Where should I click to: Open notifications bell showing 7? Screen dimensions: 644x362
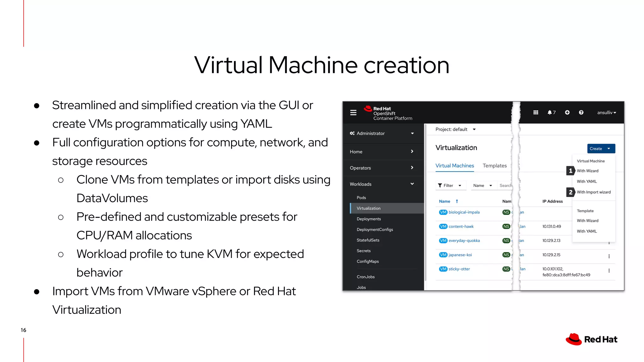[552, 112]
